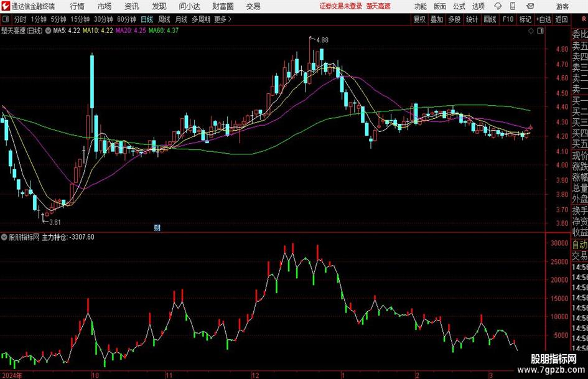Image resolution: width=588 pixels, height=379 pixels.
Task: Click the 标记 mark button
Action: 525,19
